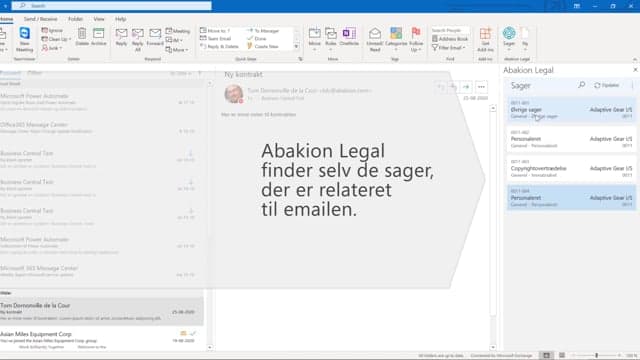Click in the top Search box
This screenshot has height=360, width=640.
[111, 6]
